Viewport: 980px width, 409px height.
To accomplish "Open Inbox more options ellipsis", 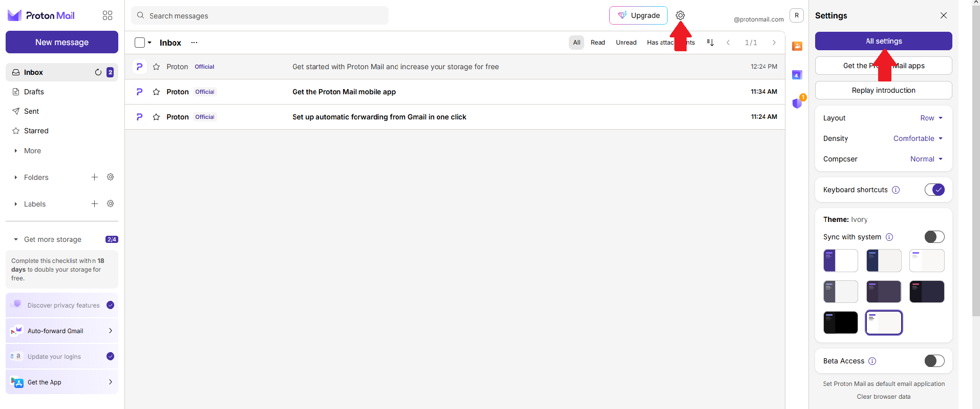I will 194,43.
